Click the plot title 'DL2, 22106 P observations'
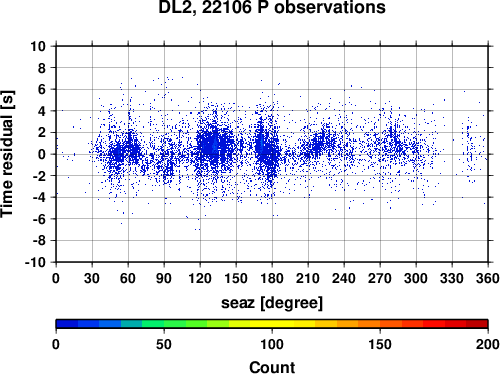 click(272, 7)
